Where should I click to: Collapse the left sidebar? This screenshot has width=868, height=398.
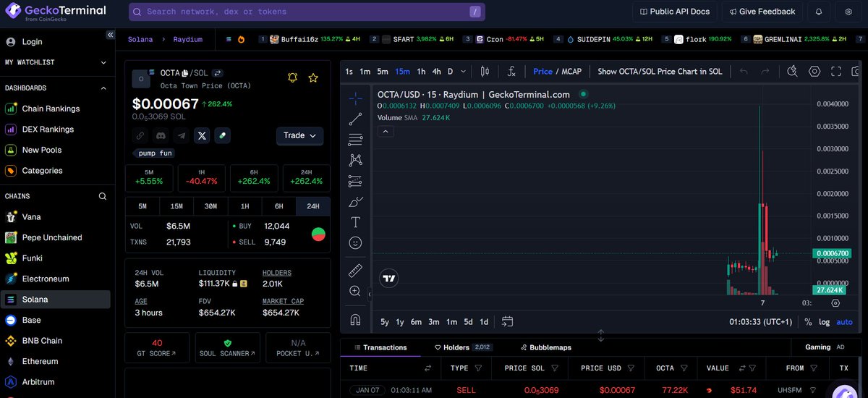point(110,35)
